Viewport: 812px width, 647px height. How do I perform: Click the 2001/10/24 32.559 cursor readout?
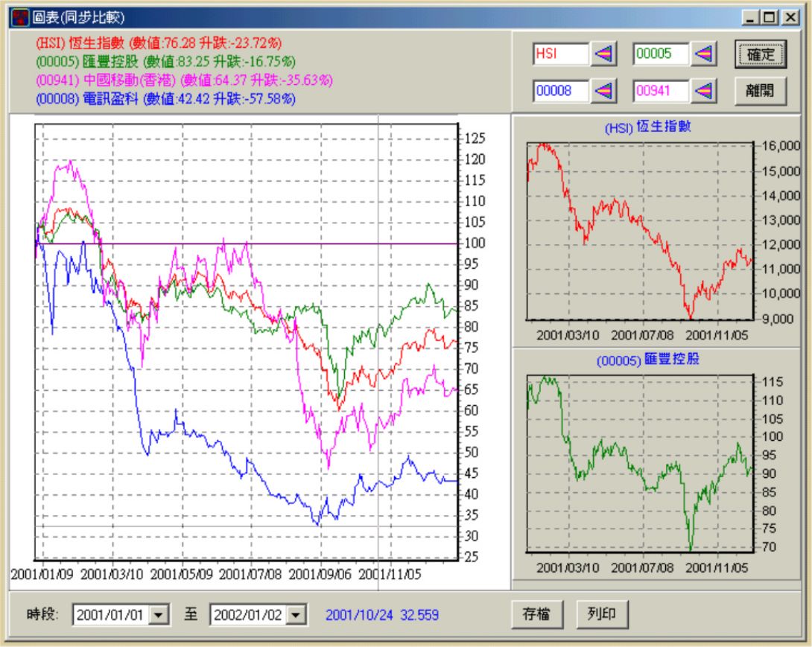point(382,615)
